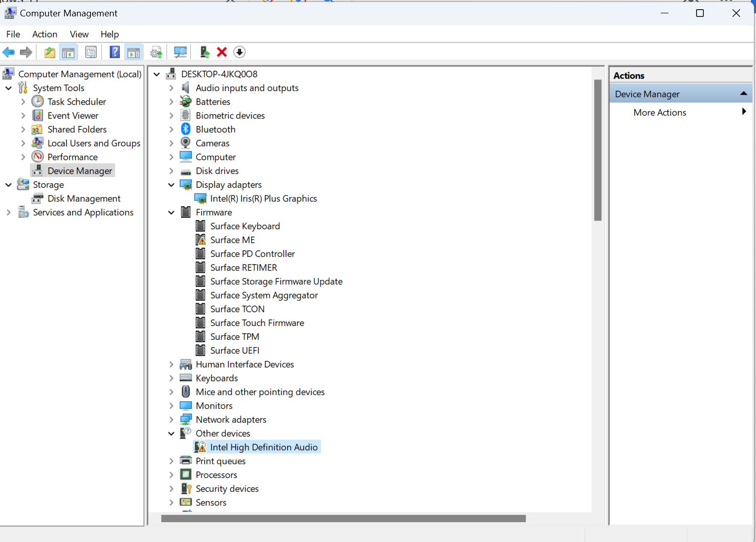Toggle Show/Hide Action Pane button
The height and width of the screenshot is (542, 756).
click(134, 52)
